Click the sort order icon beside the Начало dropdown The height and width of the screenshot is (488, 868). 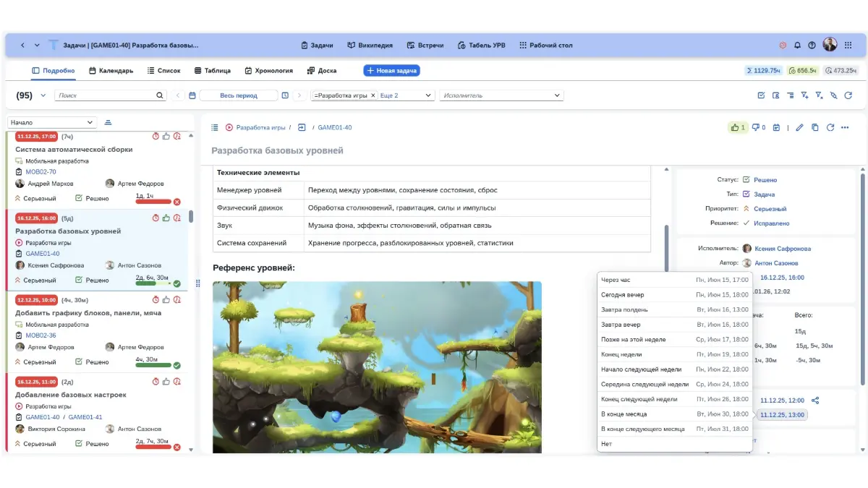[x=108, y=122]
